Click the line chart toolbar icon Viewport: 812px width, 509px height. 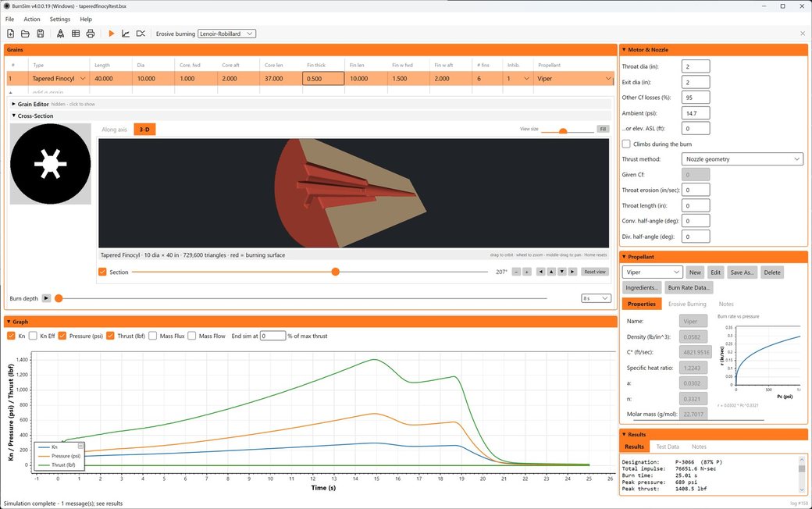(126, 34)
